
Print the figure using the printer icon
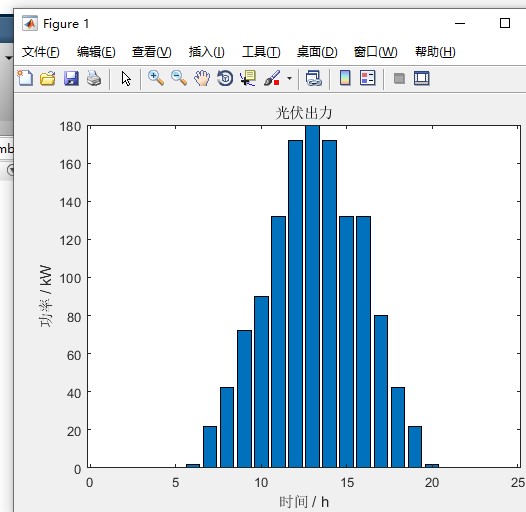94,79
